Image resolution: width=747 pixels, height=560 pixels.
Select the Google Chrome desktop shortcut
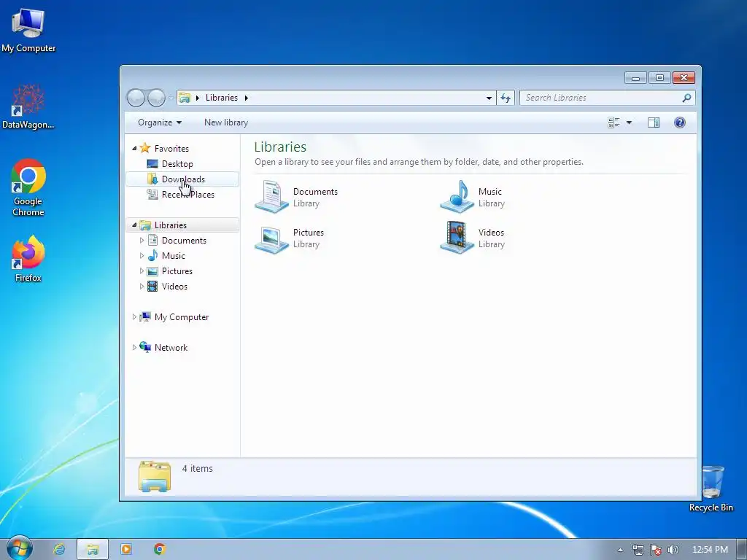tap(28, 187)
